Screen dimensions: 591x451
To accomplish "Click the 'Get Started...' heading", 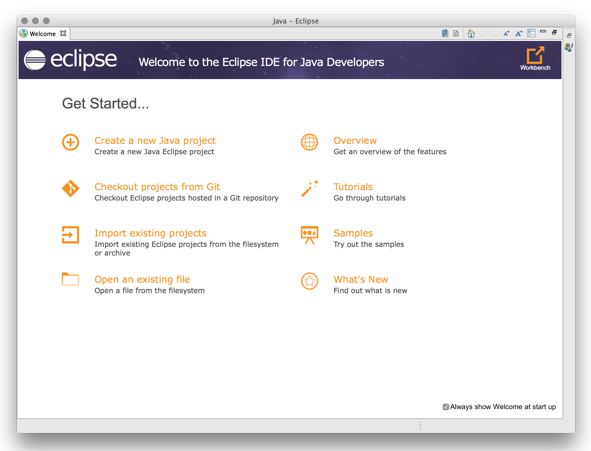I will pyautogui.click(x=106, y=104).
